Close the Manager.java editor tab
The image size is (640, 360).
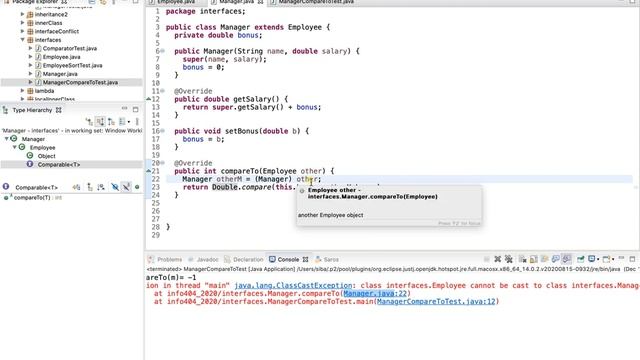[260, 2]
